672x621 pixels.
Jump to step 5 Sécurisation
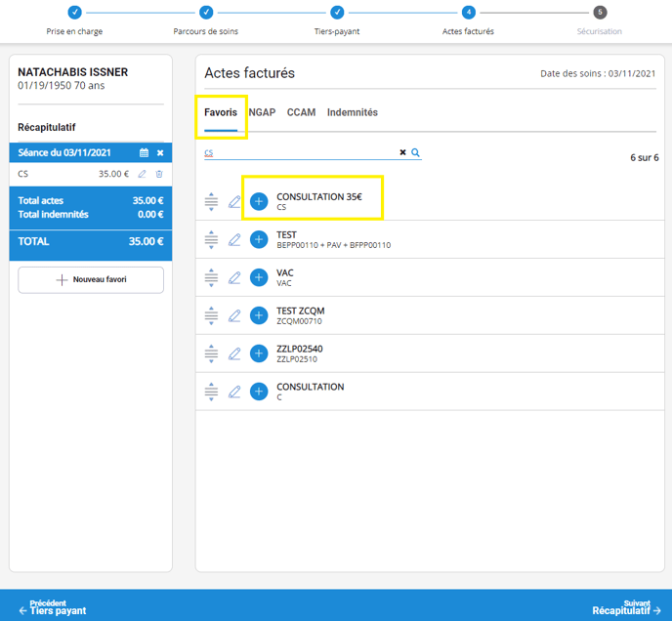(600, 13)
